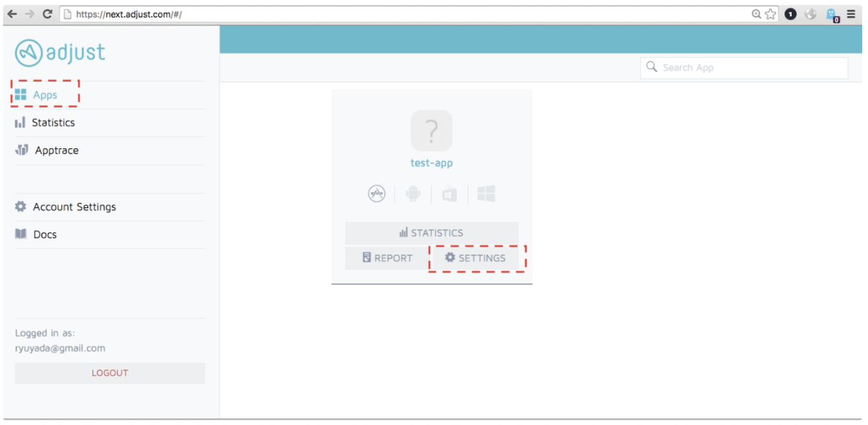The height and width of the screenshot is (425, 868).
Task: Click the Android platform icon
Action: click(x=413, y=194)
